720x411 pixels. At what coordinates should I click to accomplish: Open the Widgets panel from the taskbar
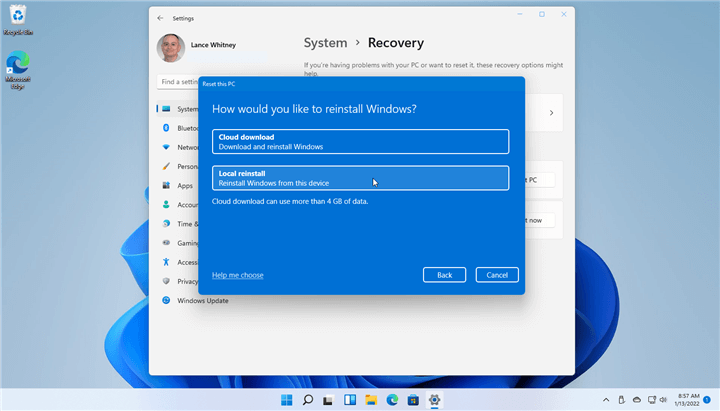[x=350, y=400]
